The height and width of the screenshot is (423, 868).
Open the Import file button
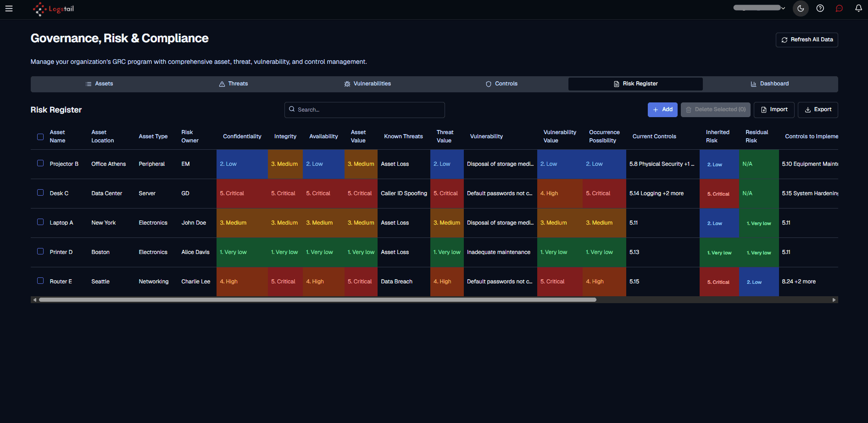pyautogui.click(x=774, y=110)
